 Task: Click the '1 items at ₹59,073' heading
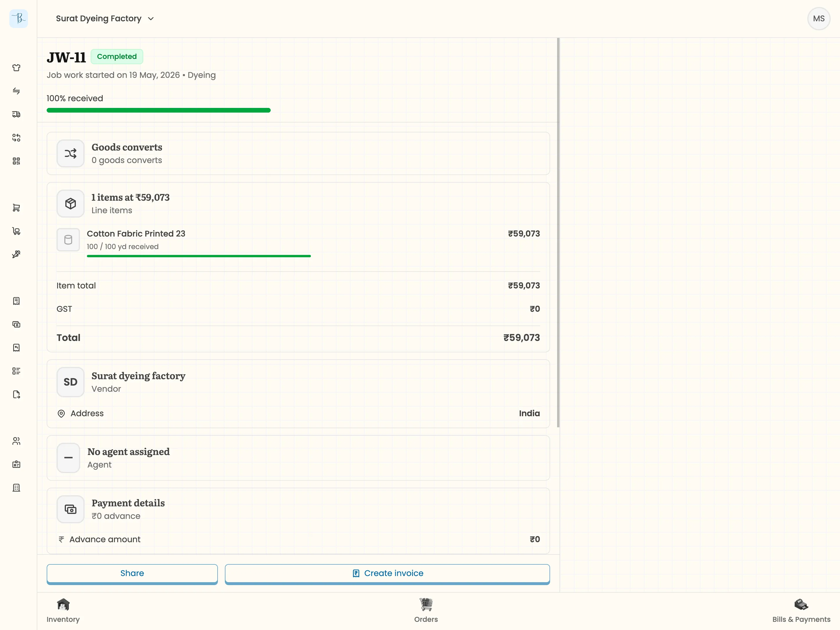130,197
